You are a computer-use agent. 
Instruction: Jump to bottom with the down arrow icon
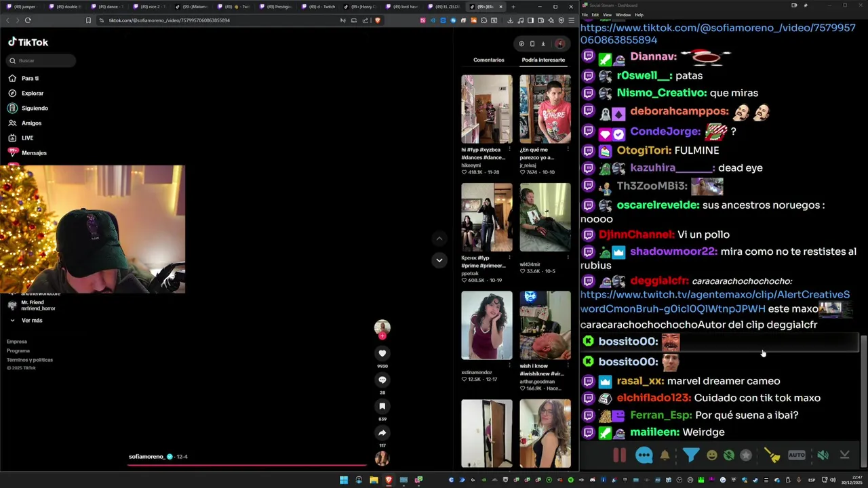click(845, 455)
